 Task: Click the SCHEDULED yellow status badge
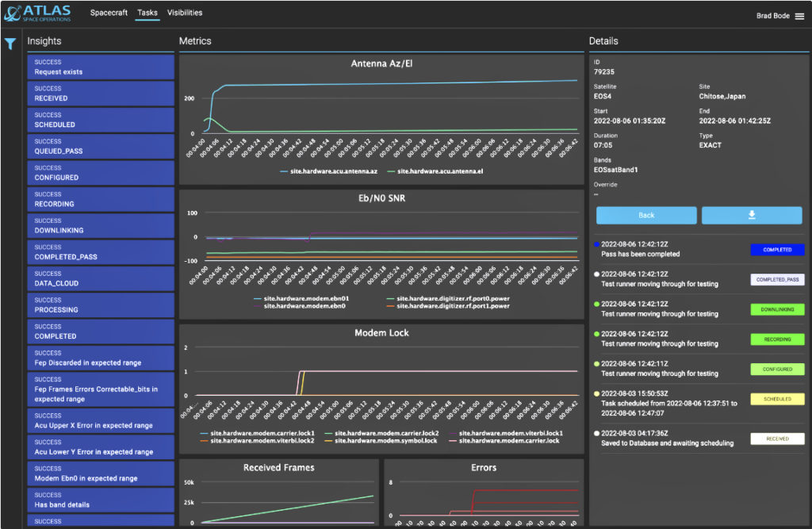(x=776, y=399)
